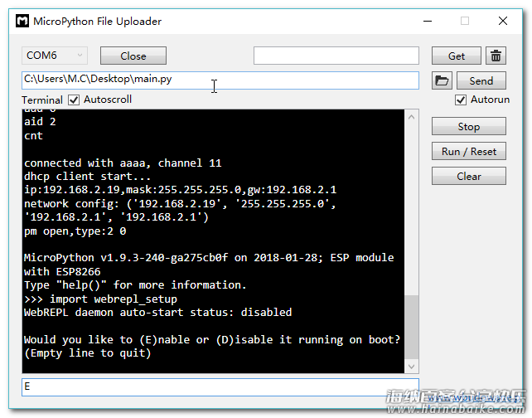Click the trash delete file icon
Screen dimensions: 532x418
[496, 56]
